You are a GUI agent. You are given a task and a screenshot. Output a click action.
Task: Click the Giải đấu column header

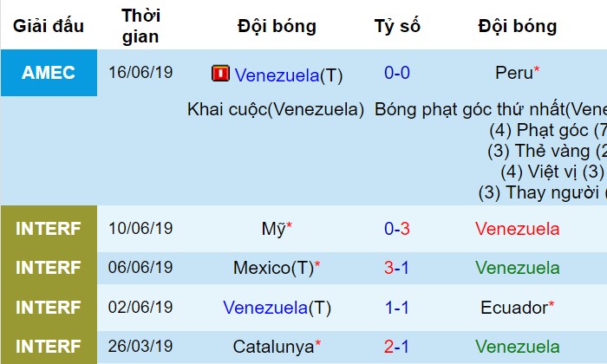(49, 26)
